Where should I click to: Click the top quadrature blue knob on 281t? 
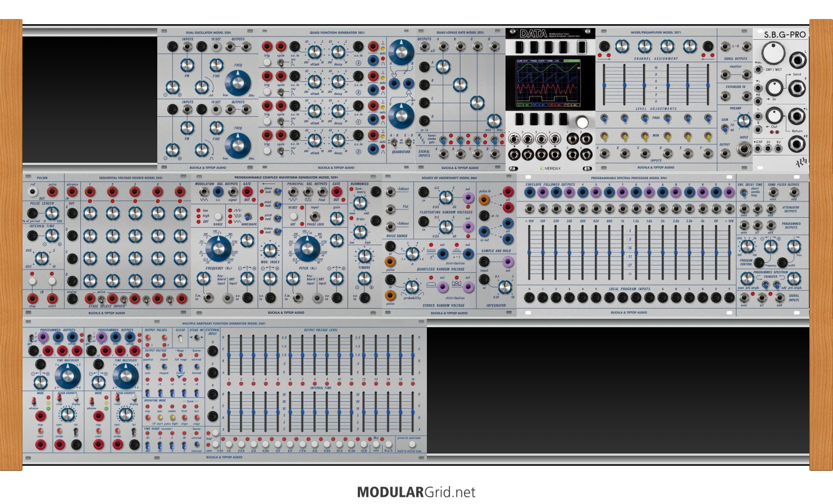pyautogui.click(x=401, y=52)
